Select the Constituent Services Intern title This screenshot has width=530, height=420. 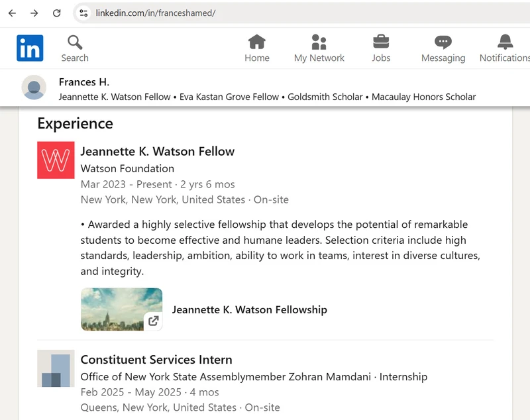156,359
